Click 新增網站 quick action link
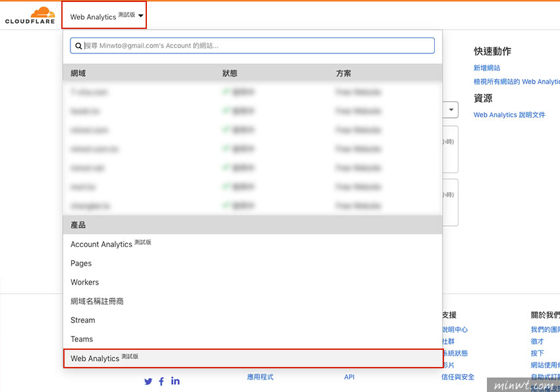560x392 pixels. click(487, 68)
